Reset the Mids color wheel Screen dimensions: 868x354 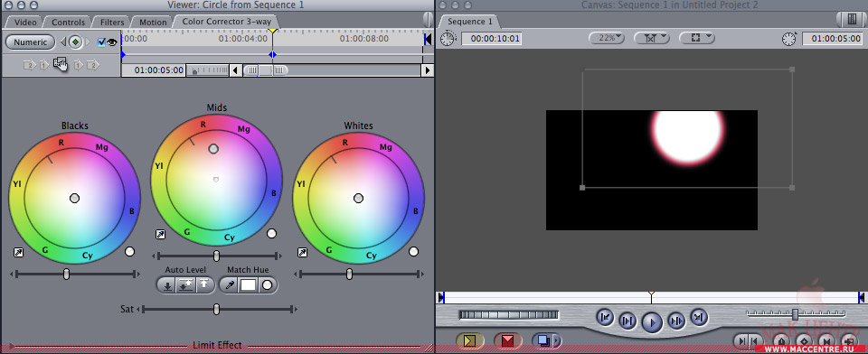[271, 233]
